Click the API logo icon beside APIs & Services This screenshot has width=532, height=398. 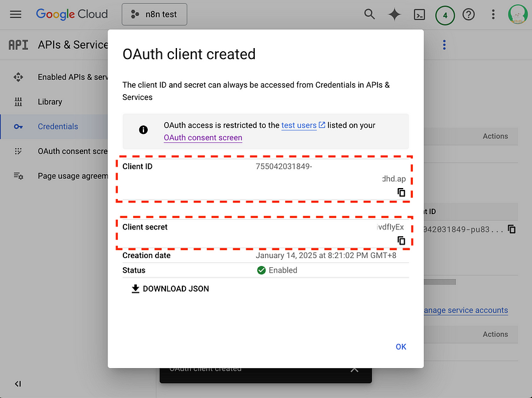18,45
